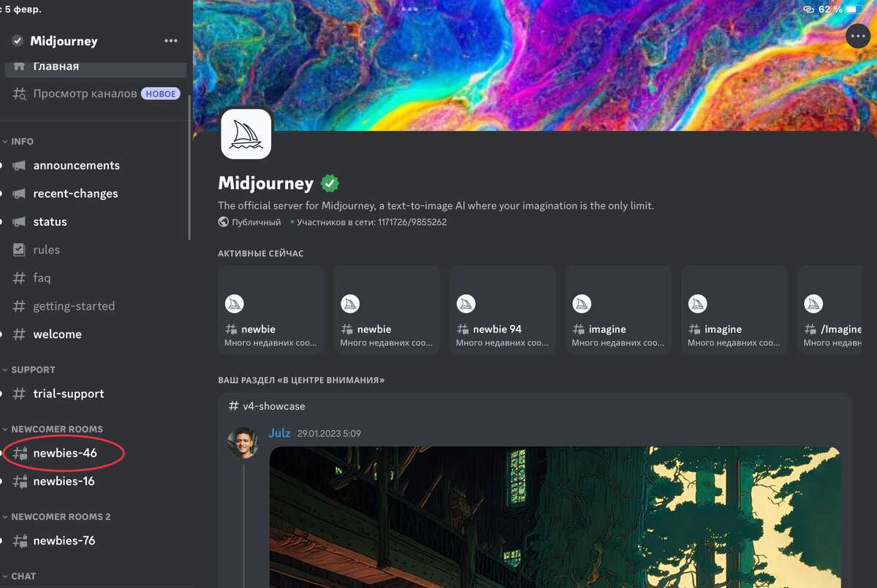Viewport: 877px width, 588px height.
Task: Click the message timestamp 29.01.2023 5:09
Action: point(329,434)
